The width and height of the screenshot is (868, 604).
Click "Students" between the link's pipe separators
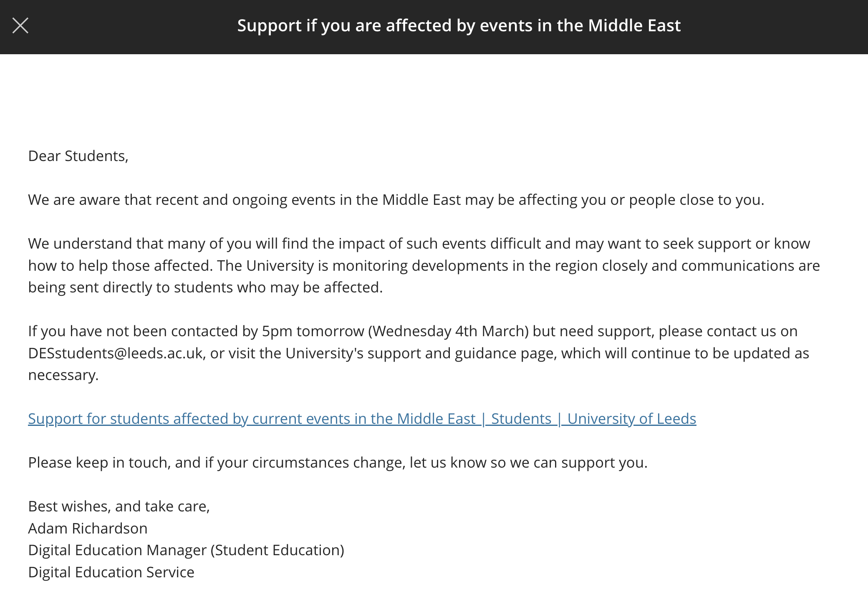click(x=521, y=419)
